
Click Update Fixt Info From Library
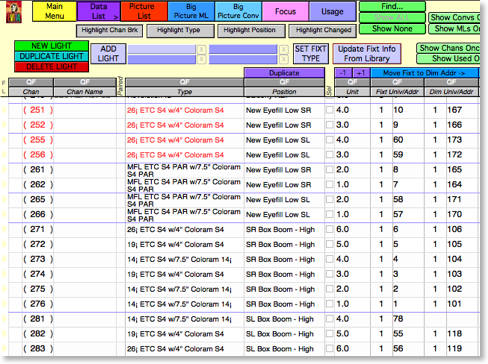click(x=367, y=54)
